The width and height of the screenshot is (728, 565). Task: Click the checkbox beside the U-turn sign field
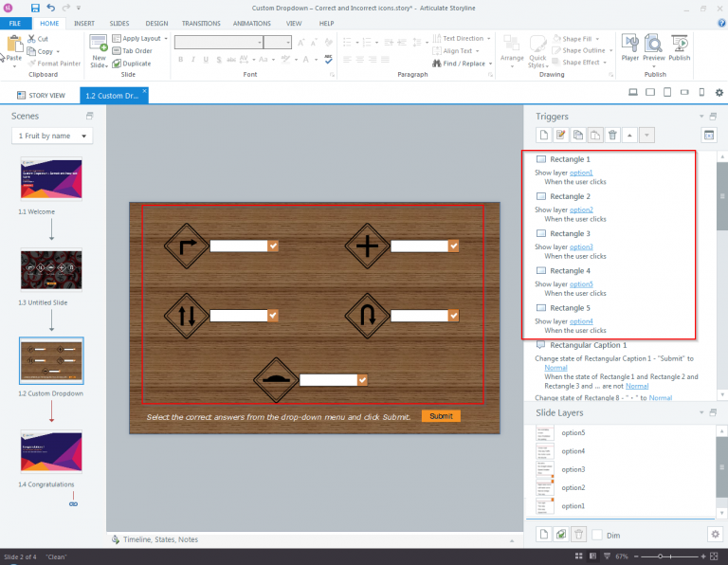(453, 316)
